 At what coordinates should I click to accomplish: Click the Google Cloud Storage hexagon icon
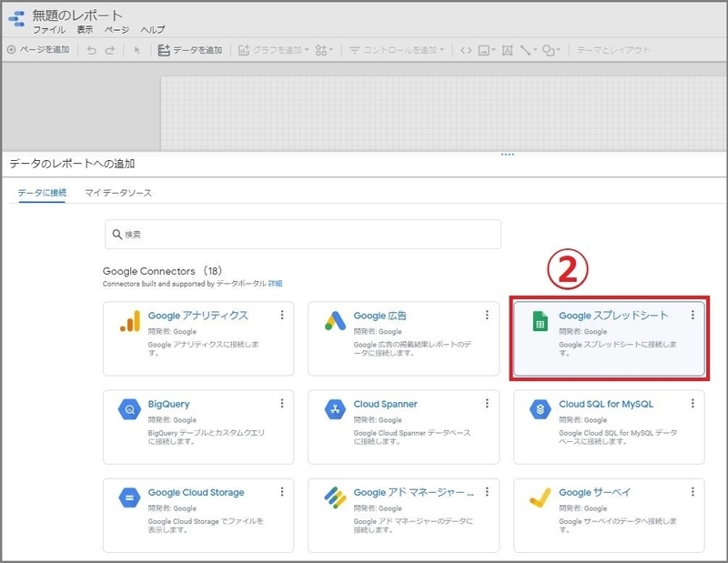(x=129, y=498)
